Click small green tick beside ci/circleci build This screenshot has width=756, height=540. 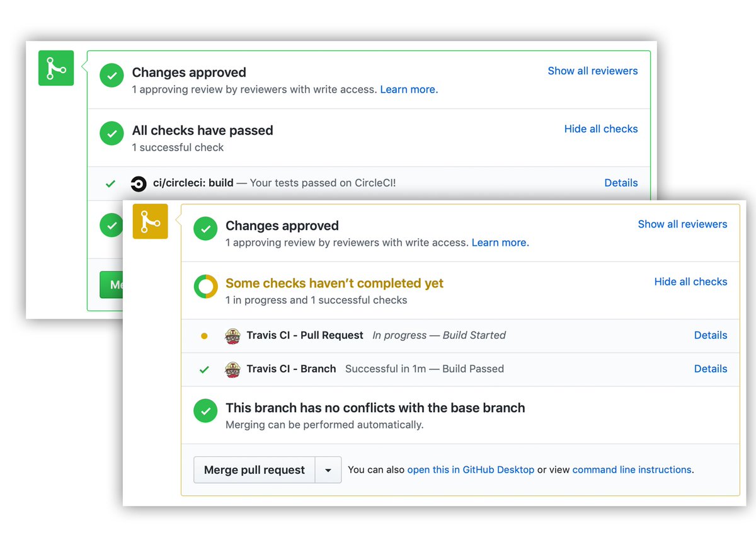tap(111, 183)
